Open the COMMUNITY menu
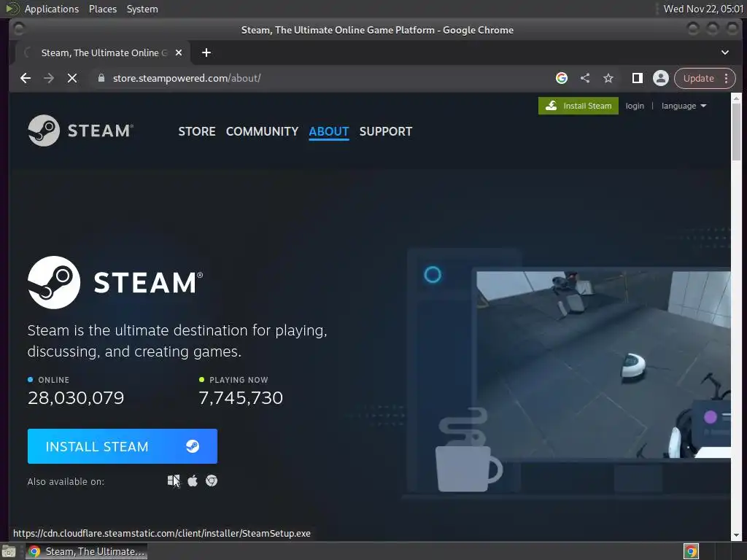The image size is (747, 560). pyautogui.click(x=262, y=131)
